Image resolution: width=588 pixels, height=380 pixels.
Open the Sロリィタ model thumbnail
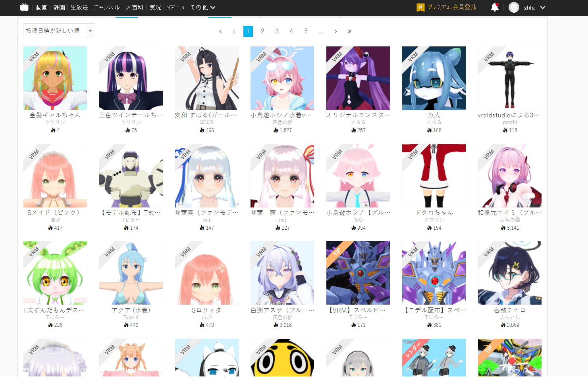pos(207,273)
